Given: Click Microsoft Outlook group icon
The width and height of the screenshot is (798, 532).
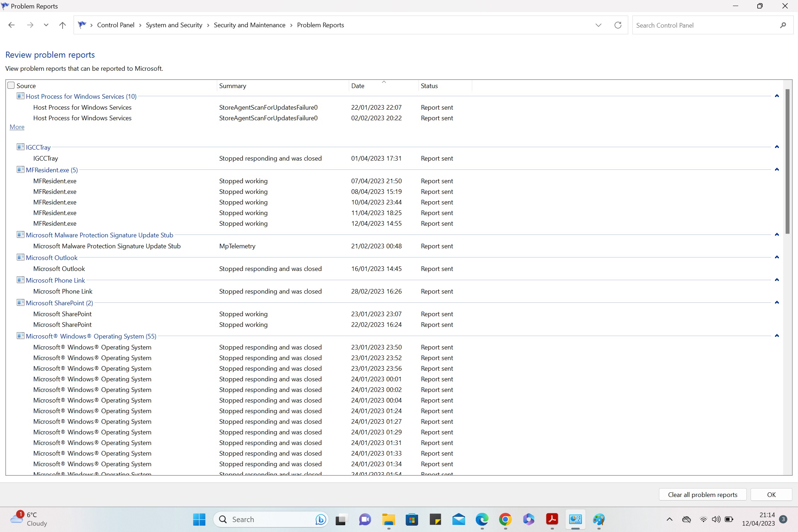Looking at the screenshot, I should coord(21,257).
